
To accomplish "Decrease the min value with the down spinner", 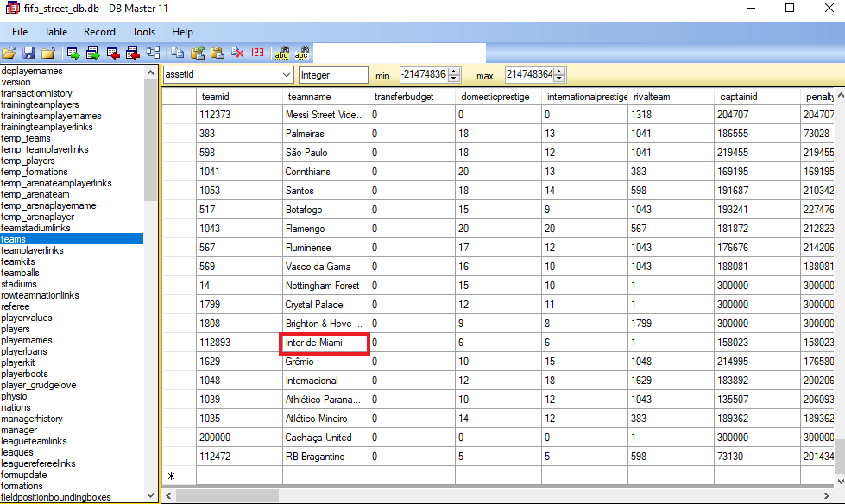I will click(454, 79).
